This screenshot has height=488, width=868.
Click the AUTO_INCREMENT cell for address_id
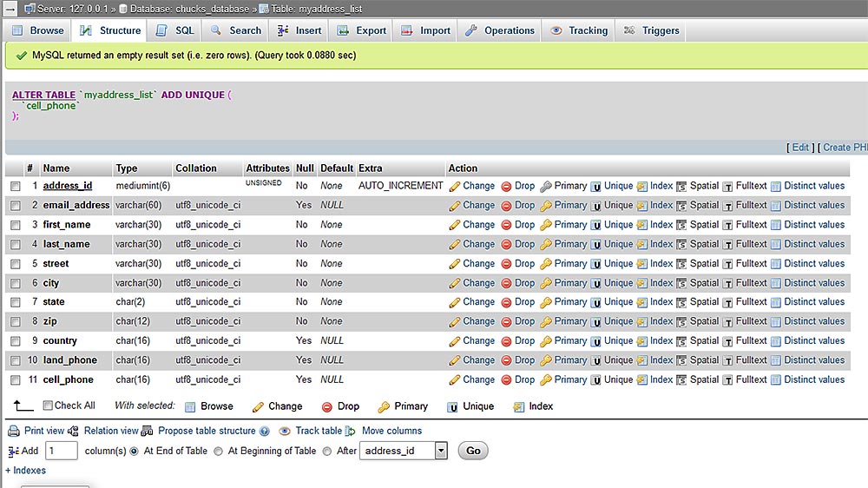point(401,186)
